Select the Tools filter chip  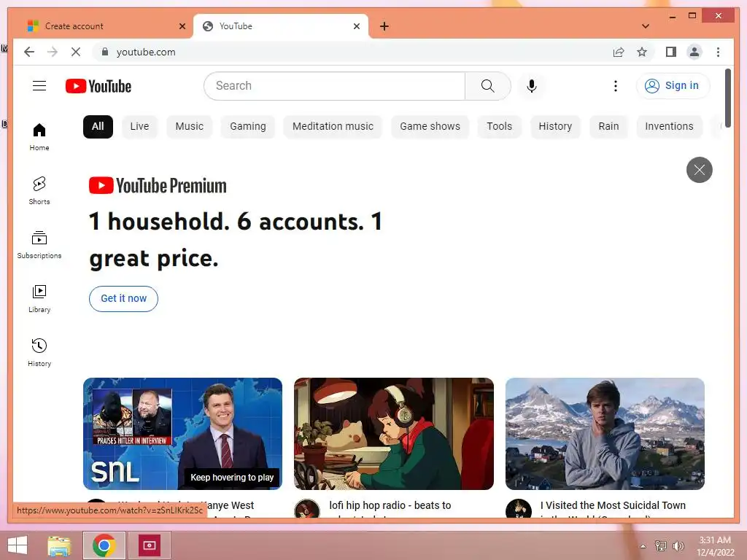(499, 126)
